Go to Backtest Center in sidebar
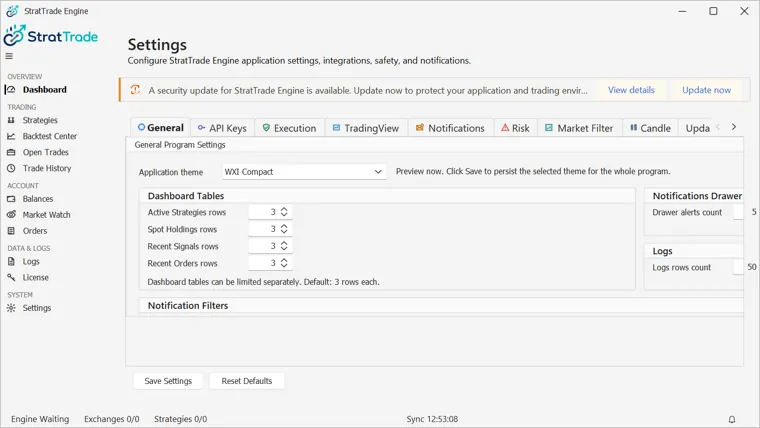The height and width of the screenshot is (428, 760). click(49, 136)
